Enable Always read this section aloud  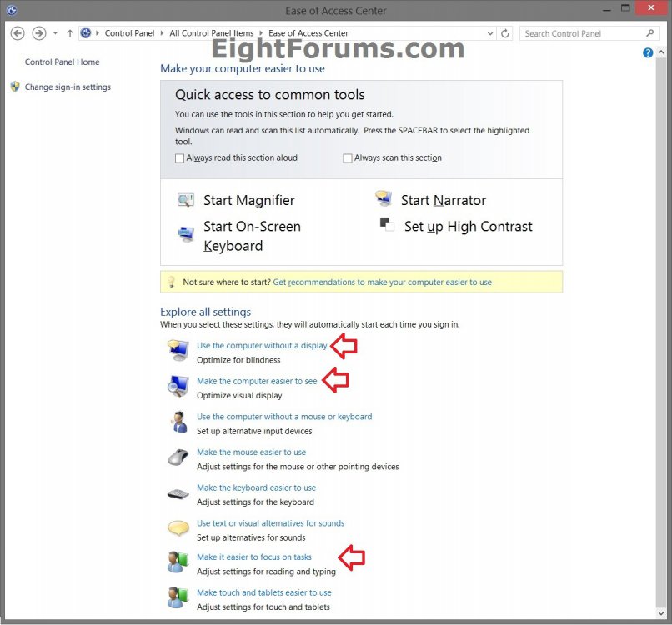[180, 158]
